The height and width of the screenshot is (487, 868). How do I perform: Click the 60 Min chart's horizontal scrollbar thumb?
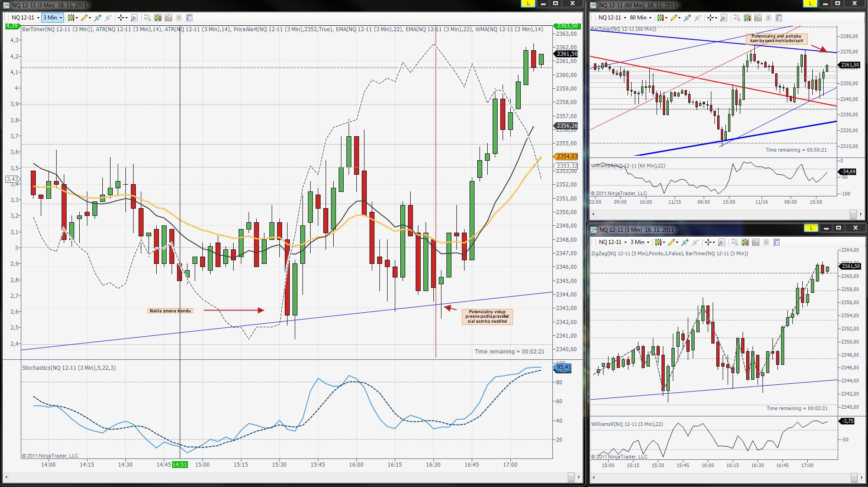click(853, 214)
